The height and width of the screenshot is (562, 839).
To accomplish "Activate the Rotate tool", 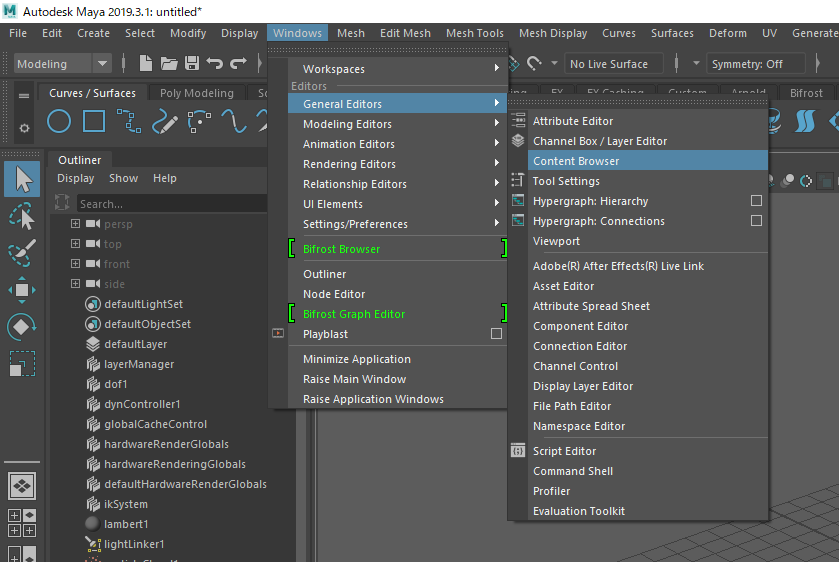I will [22, 326].
